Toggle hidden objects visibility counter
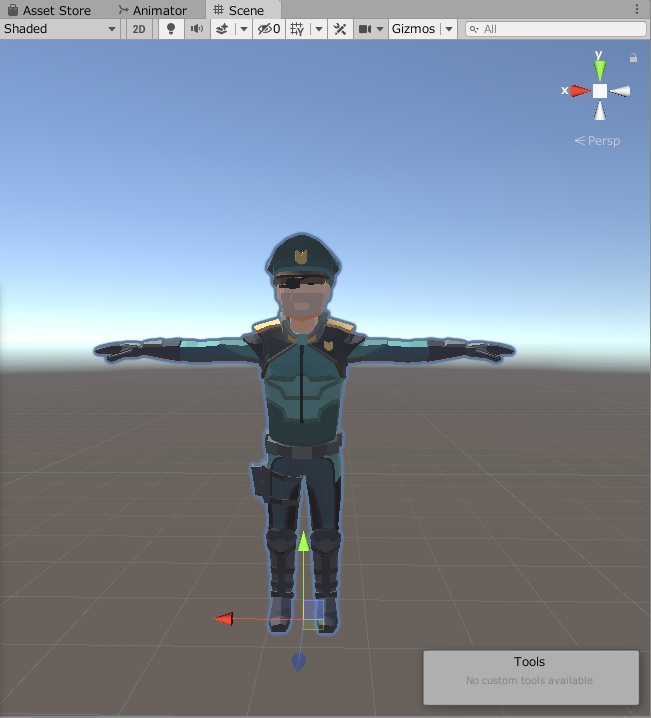Screen dimensions: 651x718 [x=269, y=29]
